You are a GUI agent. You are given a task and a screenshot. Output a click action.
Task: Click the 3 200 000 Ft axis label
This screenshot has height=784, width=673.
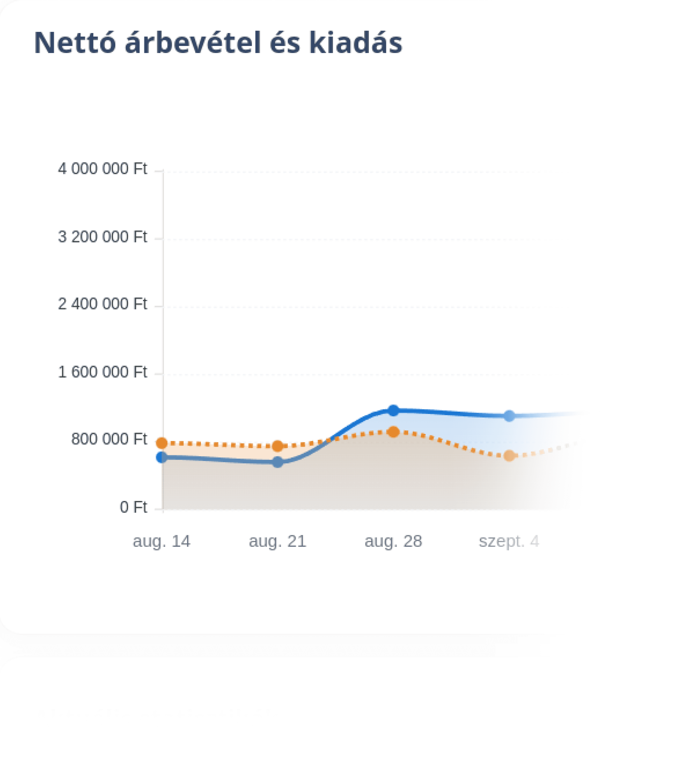[102, 237]
